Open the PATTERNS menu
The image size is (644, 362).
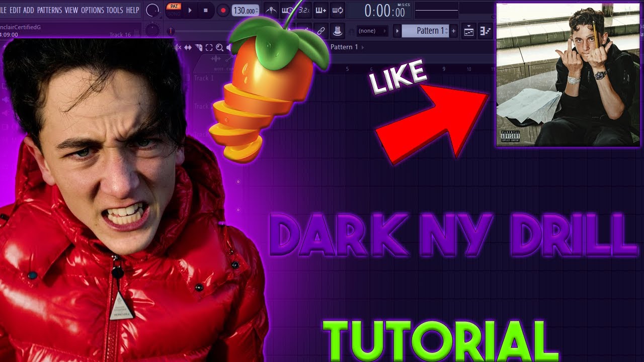point(49,10)
